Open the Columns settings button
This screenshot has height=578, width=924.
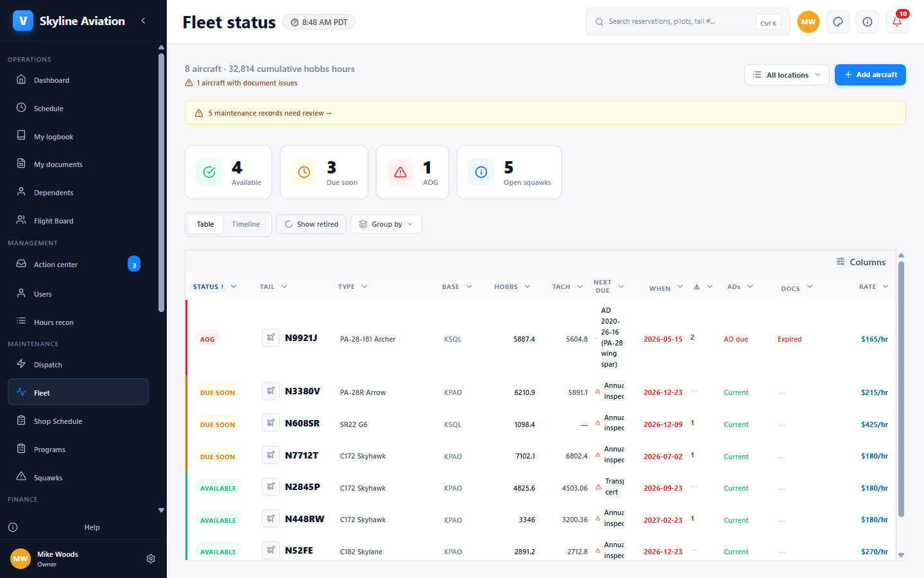tap(860, 262)
